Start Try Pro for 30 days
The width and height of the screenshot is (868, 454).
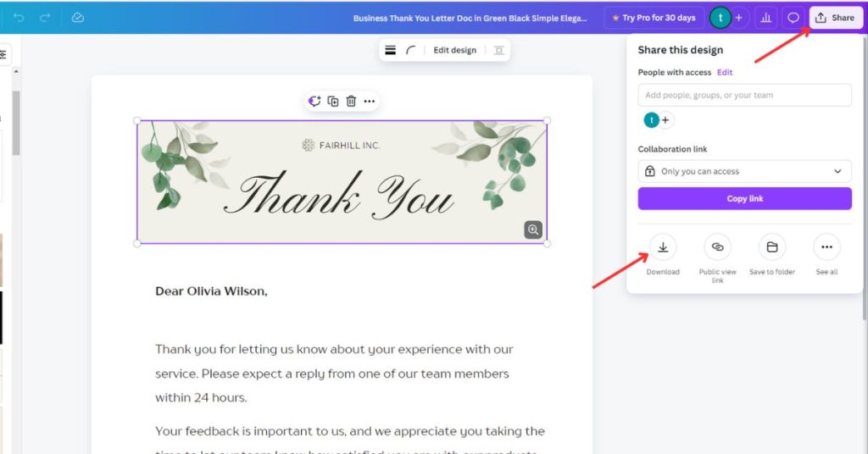tap(654, 18)
